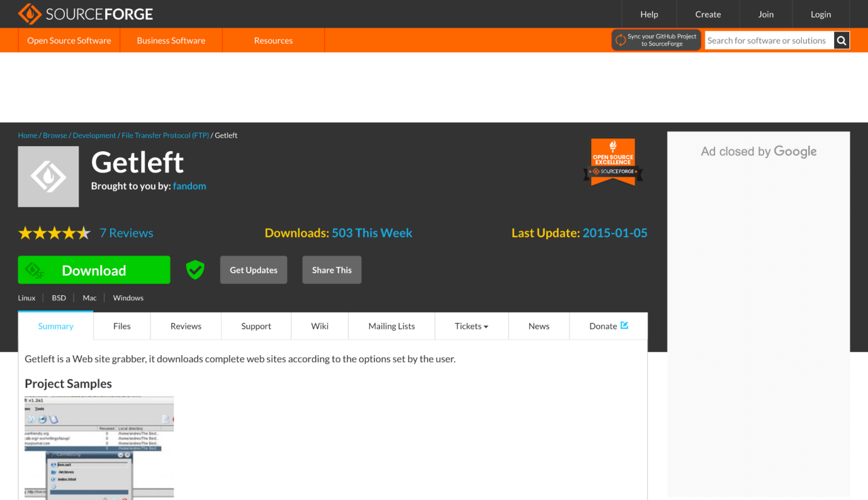Screen dimensions: 868x500
Task: Click the Get Updates button
Action: pyautogui.click(x=254, y=270)
